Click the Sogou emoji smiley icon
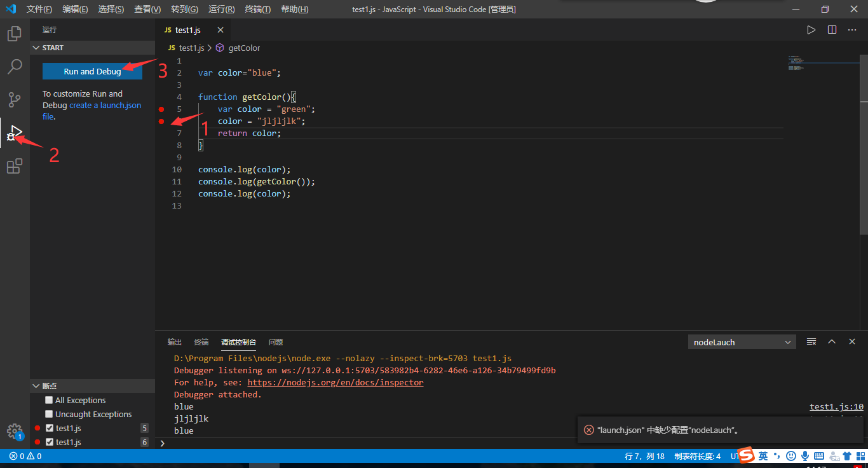868x468 pixels. [791, 456]
